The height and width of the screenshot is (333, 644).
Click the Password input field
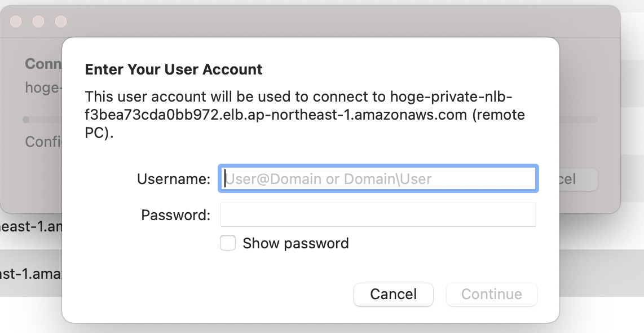pos(378,214)
